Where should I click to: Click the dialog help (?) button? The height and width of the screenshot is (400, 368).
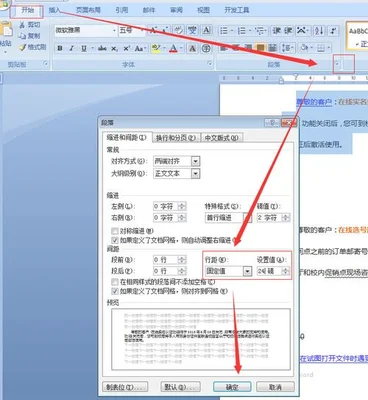[x=272, y=123]
